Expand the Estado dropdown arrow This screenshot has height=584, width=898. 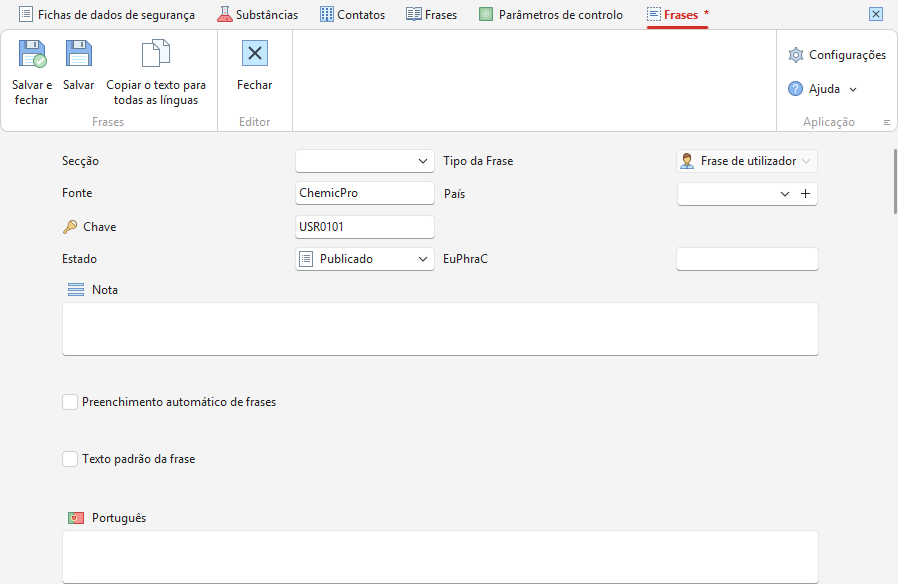(x=423, y=259)
